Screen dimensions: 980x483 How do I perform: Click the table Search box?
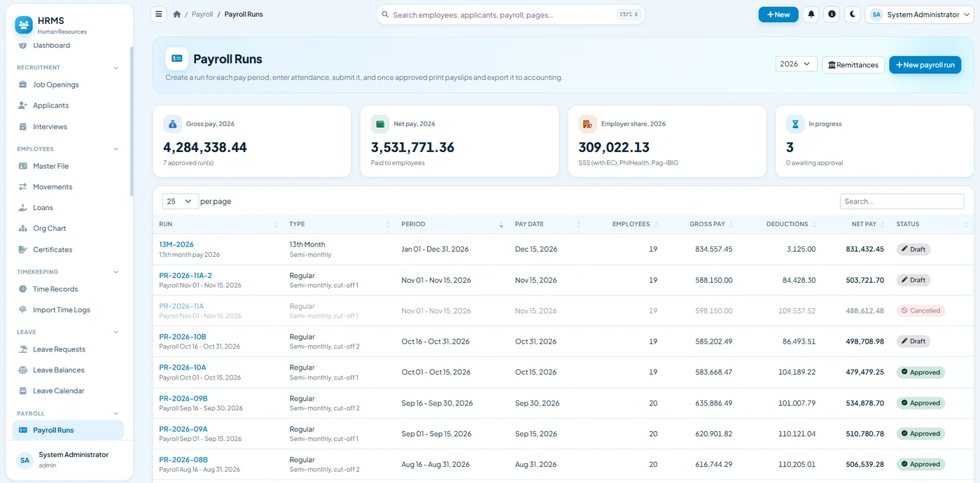(902, 201)
